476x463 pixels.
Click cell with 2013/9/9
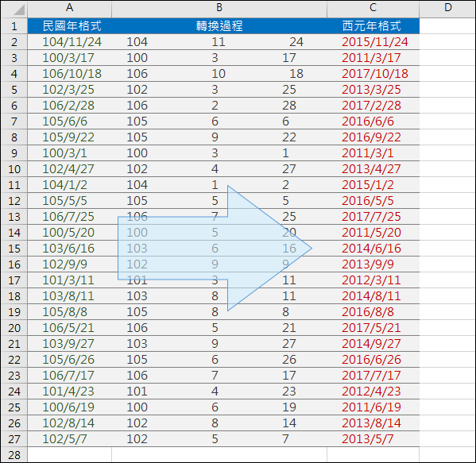(373, 264)
